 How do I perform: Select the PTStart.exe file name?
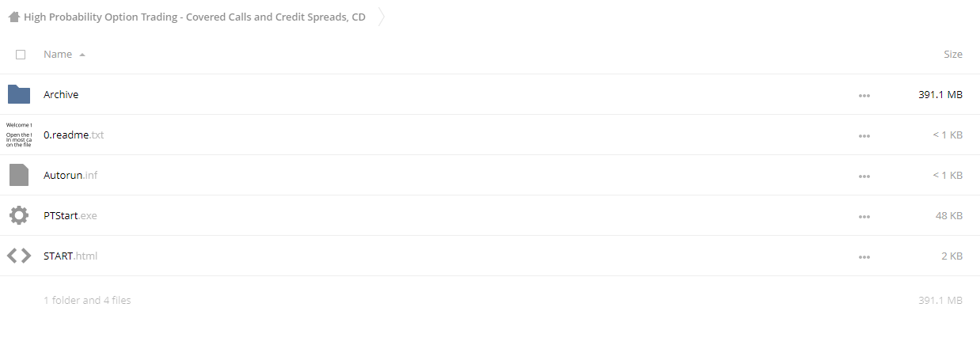[70, 215]
